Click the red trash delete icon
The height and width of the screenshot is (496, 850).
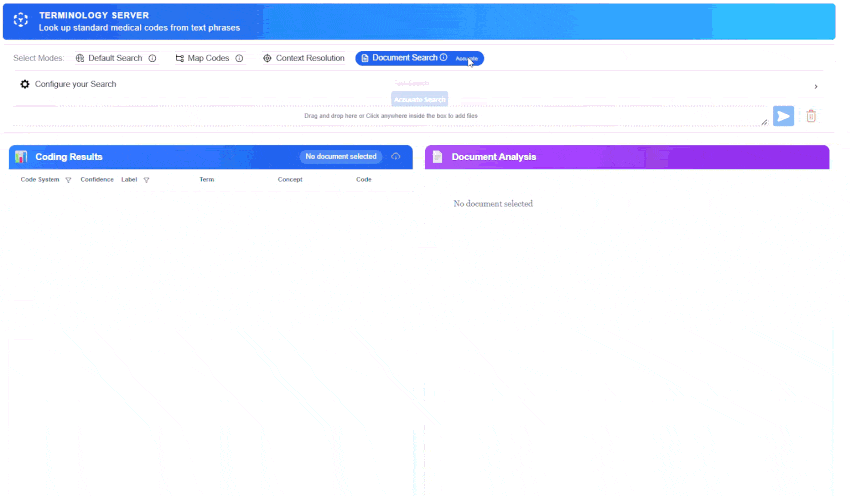[811, 116]
